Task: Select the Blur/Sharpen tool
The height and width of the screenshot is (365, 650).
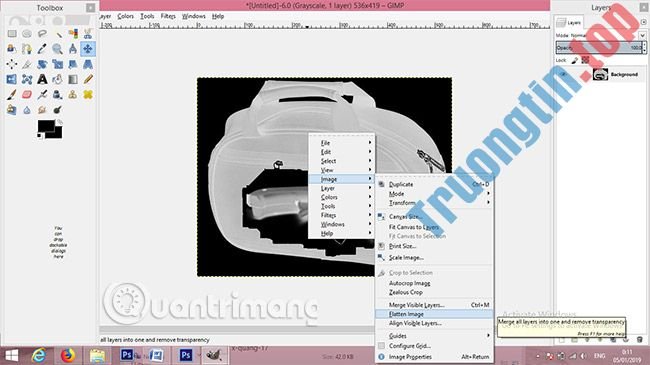Action: pos(27,110)
